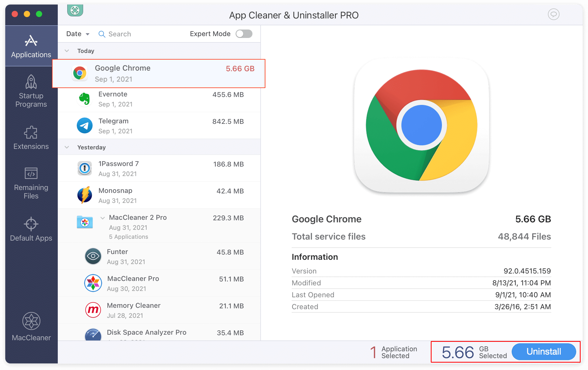The image size is (588, 370).
Task: Click the Telegram row name
Action: click(113, 121)
